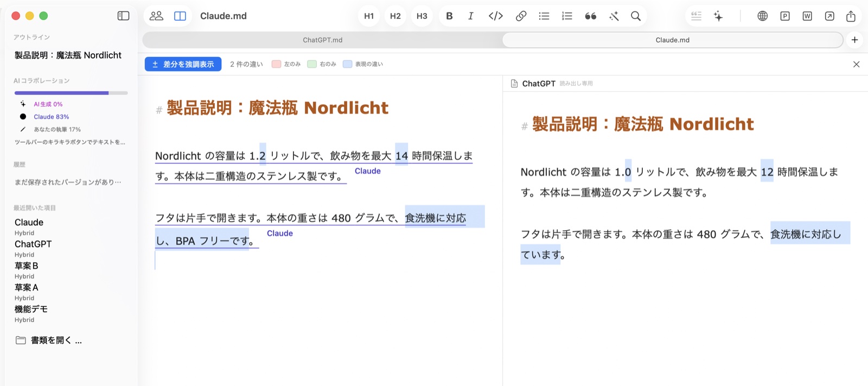The height and width of the screenshot is (386, 868).
Task: Click the blue 表現の違い color swatch
Action: coord(348,64)
